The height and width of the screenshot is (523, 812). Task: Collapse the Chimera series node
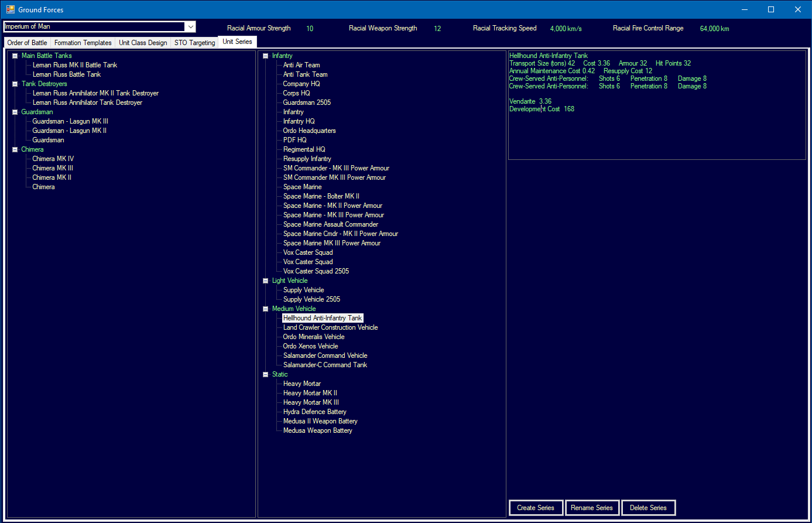pyautogui.click(x=15, y=149)
